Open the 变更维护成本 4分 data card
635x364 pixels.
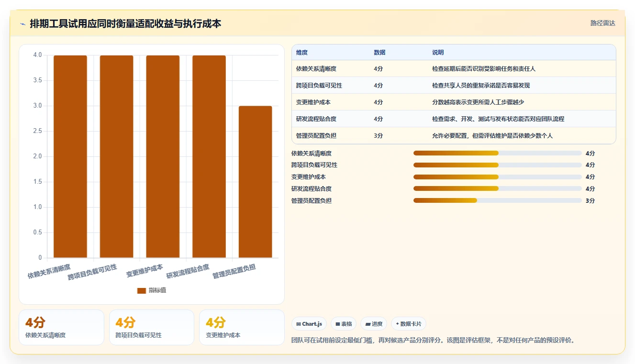pyautogui.click(x=242, y=327)
